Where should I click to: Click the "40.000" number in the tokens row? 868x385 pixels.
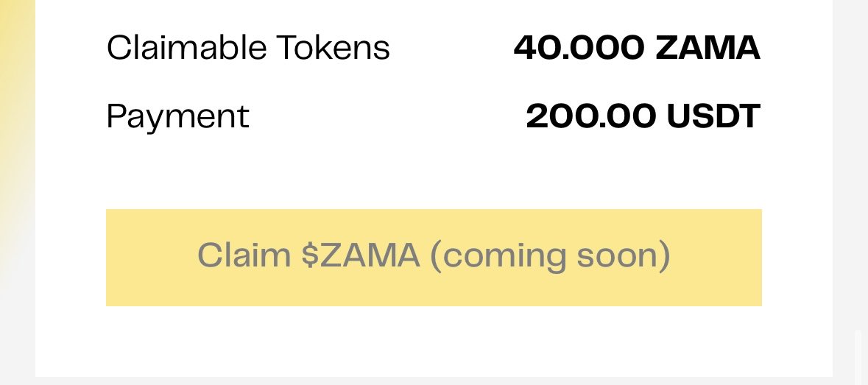pos(576,49)
